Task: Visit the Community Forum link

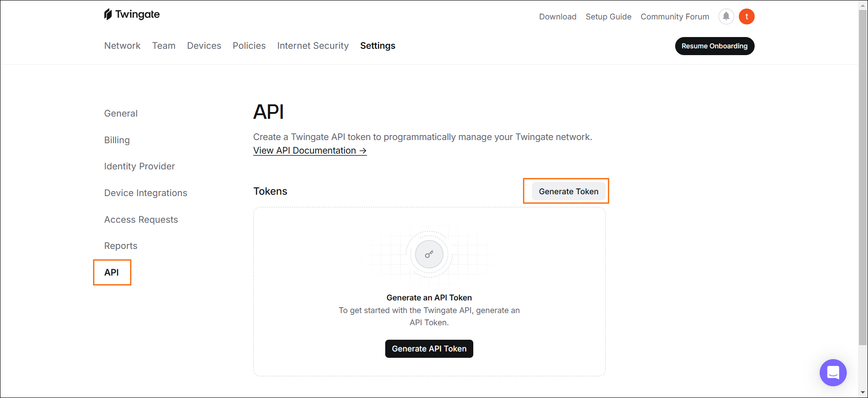Action: click(675, 17)
